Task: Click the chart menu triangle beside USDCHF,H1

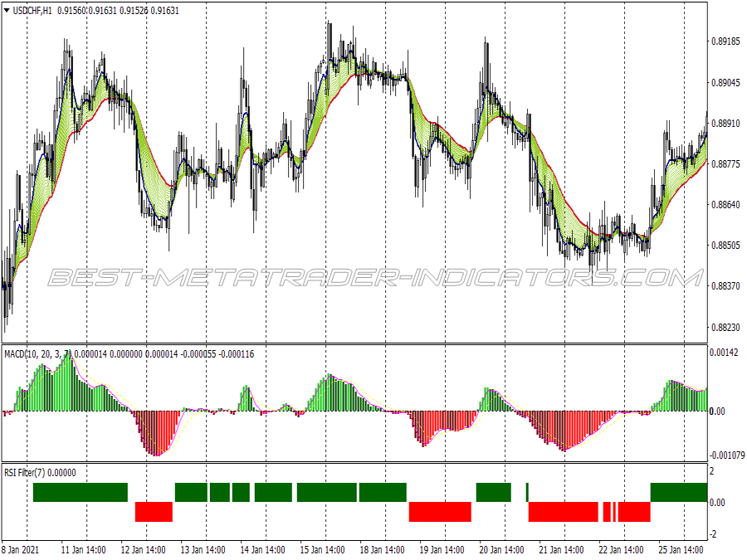Action: (7, 11)
